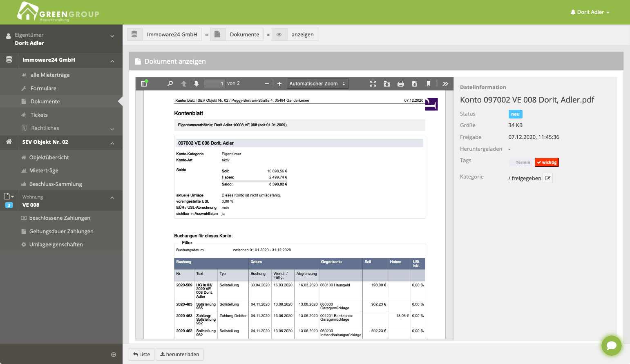Open Mieterträge under SEV Objekt
Screen dimensions: 630x364
pos(44,170)
